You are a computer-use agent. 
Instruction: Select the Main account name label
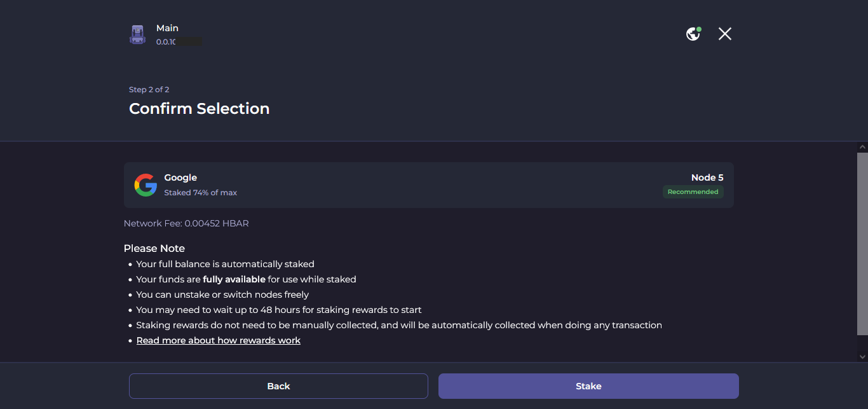167,28
